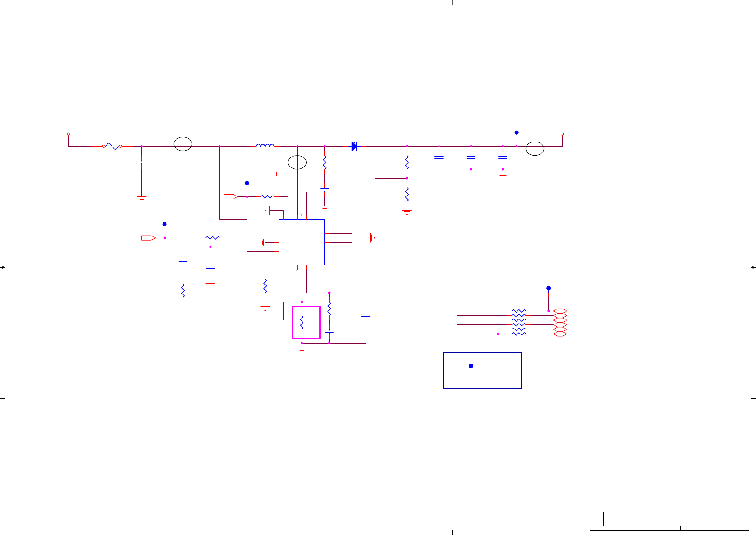Click the blue dot inside the dark blue rectangle

(471, 366)
